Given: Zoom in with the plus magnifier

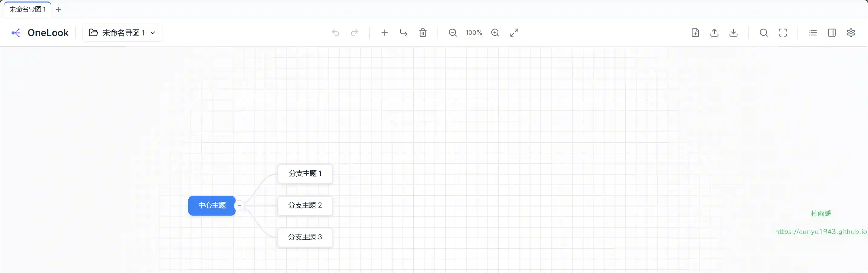Looking at the screenshot, I should tap(495, 33).
